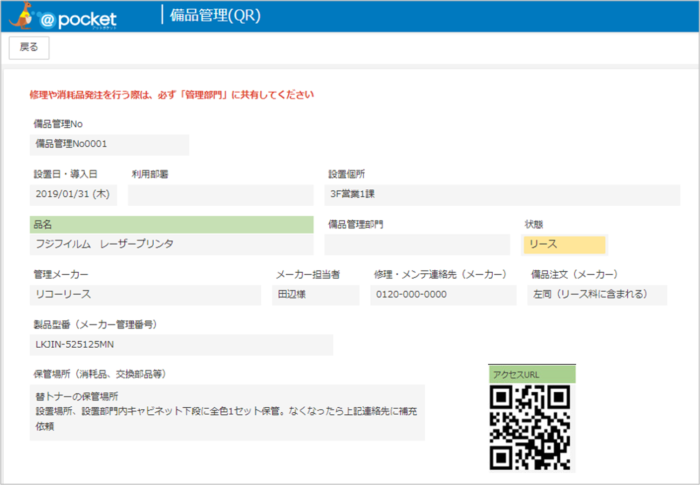This screenshot has height=485, width=700.
Task: Click the 設置日・導入日 label
Action: tap(66, 174)
